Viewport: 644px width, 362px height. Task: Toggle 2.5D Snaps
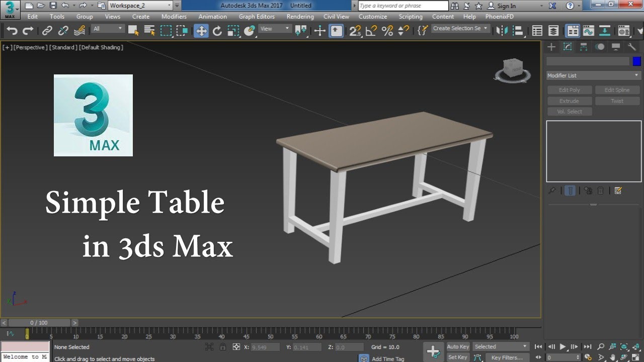[355, 31]
